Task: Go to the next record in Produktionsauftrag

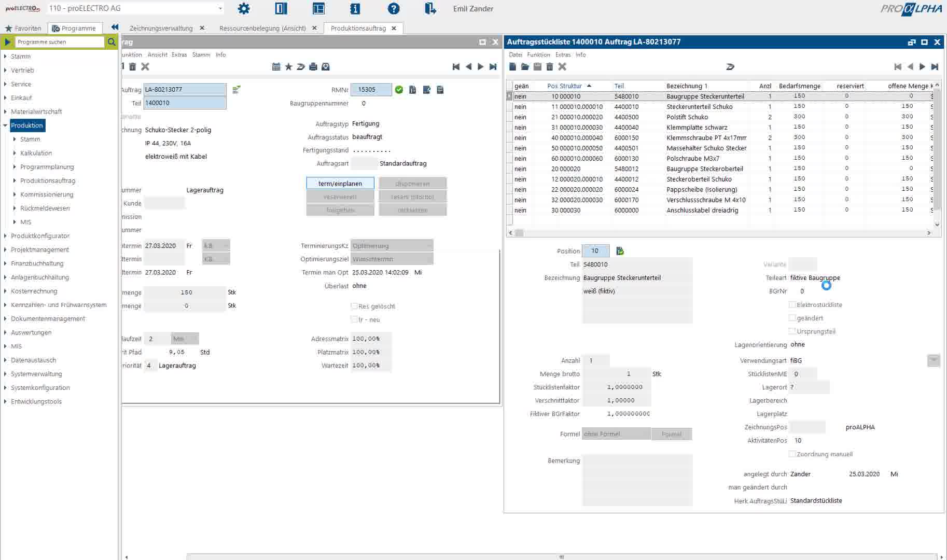Action: (481, 66)
